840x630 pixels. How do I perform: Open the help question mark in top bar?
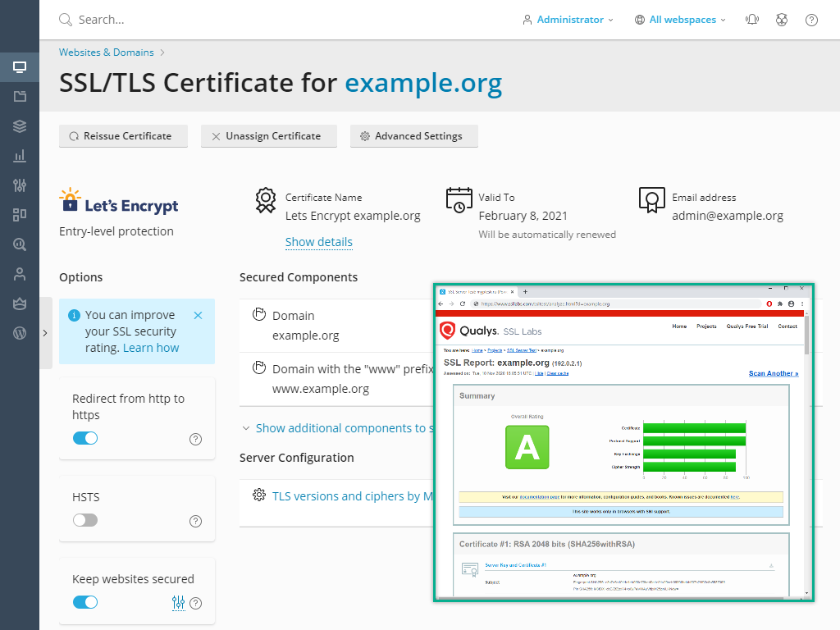tap(811, 20)
